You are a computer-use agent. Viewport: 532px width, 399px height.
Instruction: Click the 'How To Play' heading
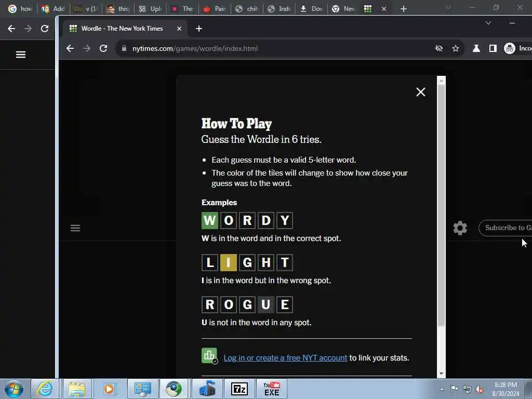click(x=236, y=124)
